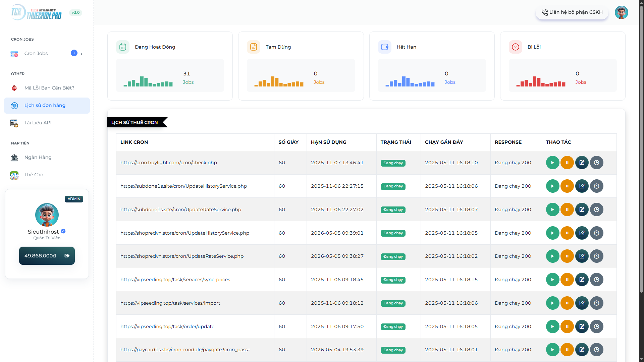Open the Đang Hoạt Động status card

point(170,66)
